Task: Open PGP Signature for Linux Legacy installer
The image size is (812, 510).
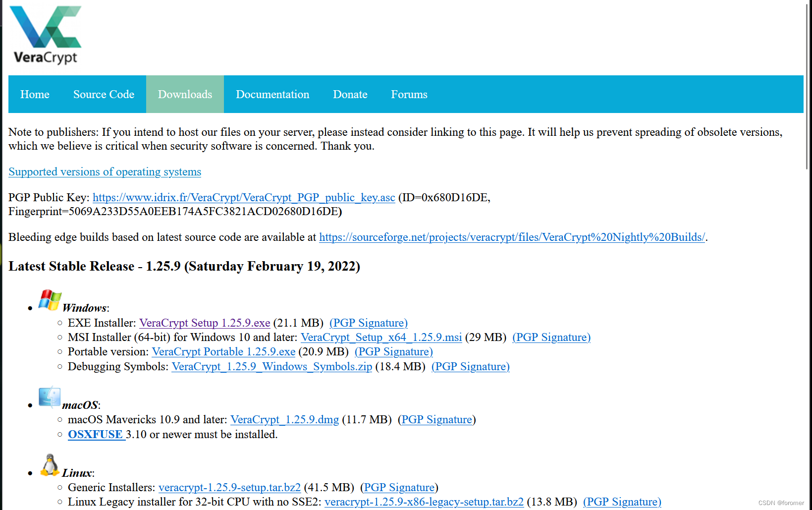Action: click(622, 502)
